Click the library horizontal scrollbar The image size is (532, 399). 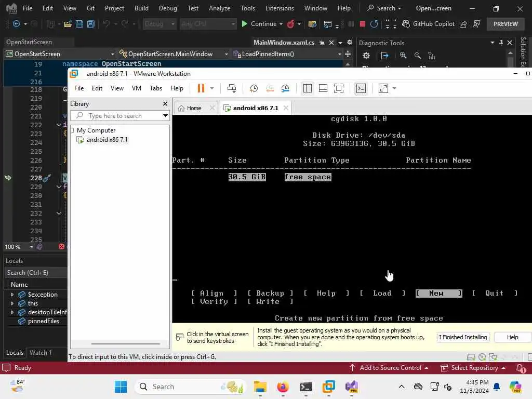[x=126, y=344]
